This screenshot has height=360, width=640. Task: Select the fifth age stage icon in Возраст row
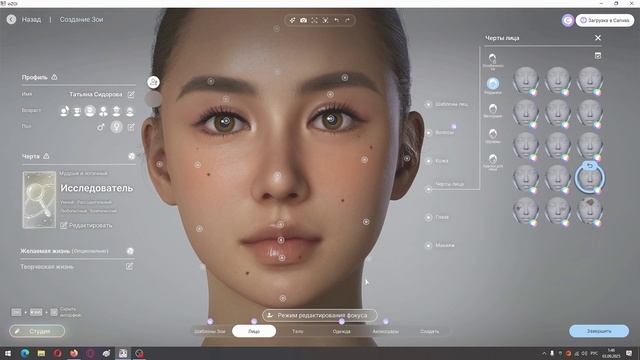click(116, 111)
